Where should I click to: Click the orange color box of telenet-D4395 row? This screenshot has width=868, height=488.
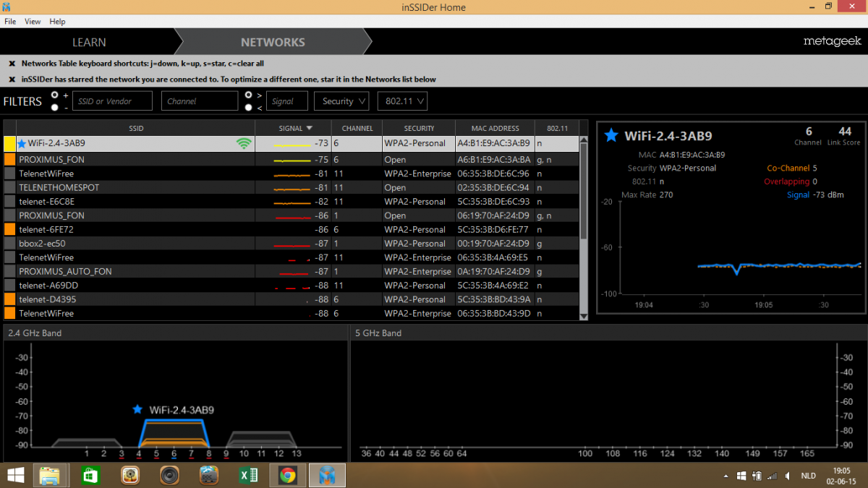point(9,299)
